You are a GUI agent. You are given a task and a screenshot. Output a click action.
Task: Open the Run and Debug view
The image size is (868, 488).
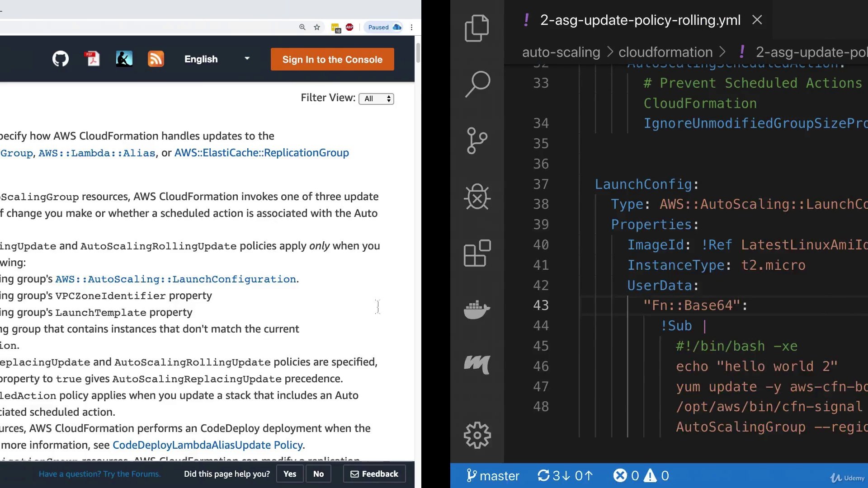(477, 197)
